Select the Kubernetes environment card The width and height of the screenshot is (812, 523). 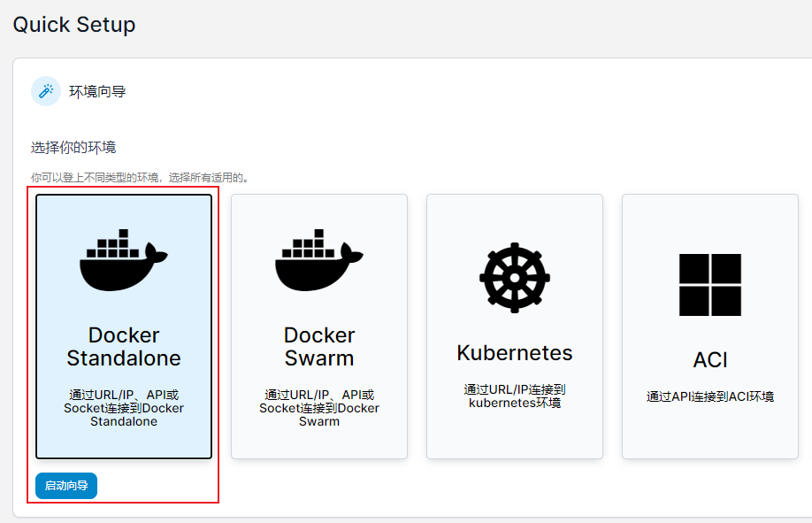pyautogui.click(x=515, y=327)
